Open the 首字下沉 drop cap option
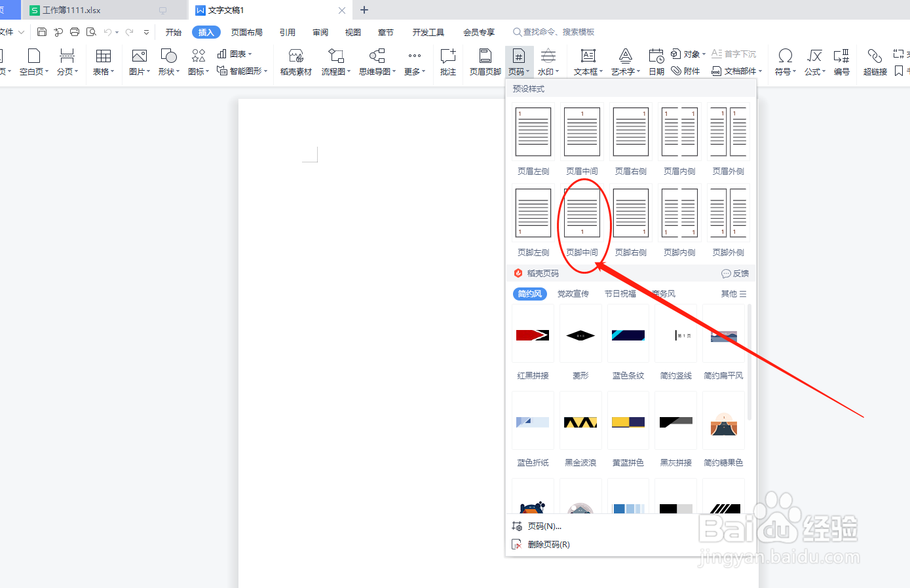Viewport: 910px width, 588px height. pos(734,54)
